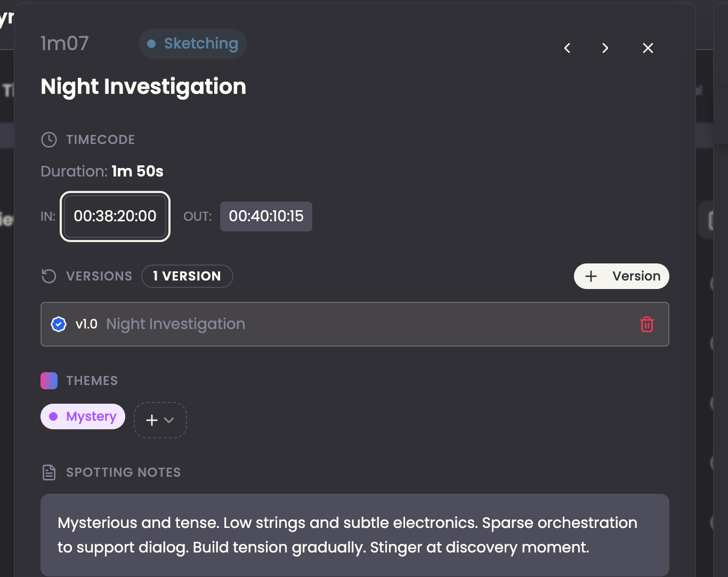Open the Sketching status dropdown
The height and width of the screenshot is (577, 728).
pyautogui.click(x=192, y=44)
